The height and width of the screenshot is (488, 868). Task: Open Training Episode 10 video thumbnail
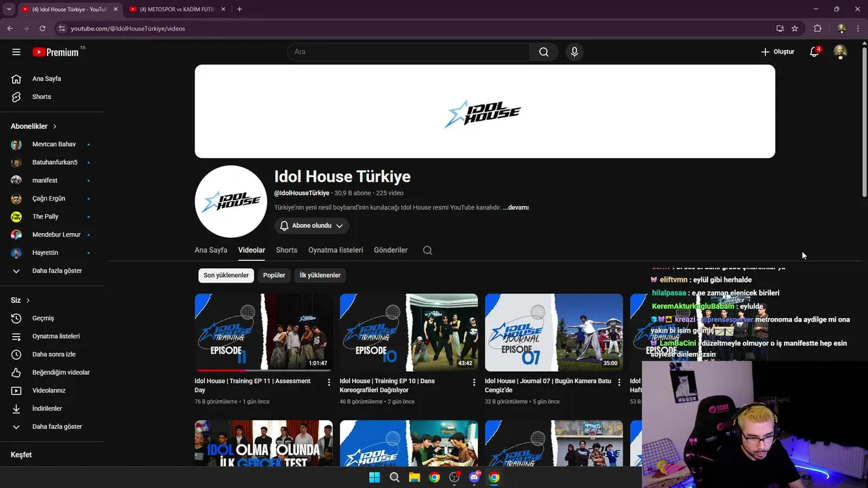pyautogui.click(x=409, y=333)
